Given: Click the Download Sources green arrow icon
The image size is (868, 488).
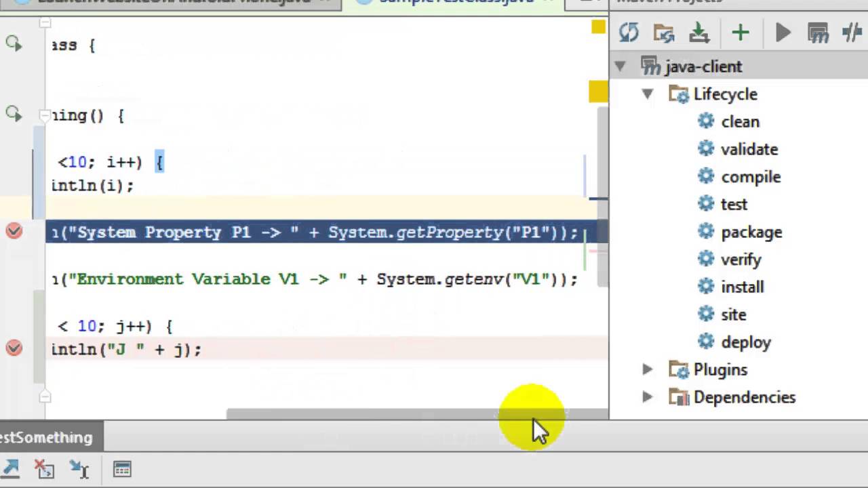Looking at the screenshot, I should (699, 33).
